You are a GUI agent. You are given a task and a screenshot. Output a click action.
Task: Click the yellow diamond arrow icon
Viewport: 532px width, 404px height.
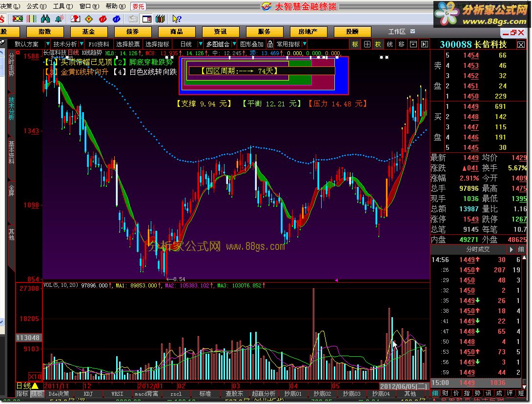(x=89, y=19)
